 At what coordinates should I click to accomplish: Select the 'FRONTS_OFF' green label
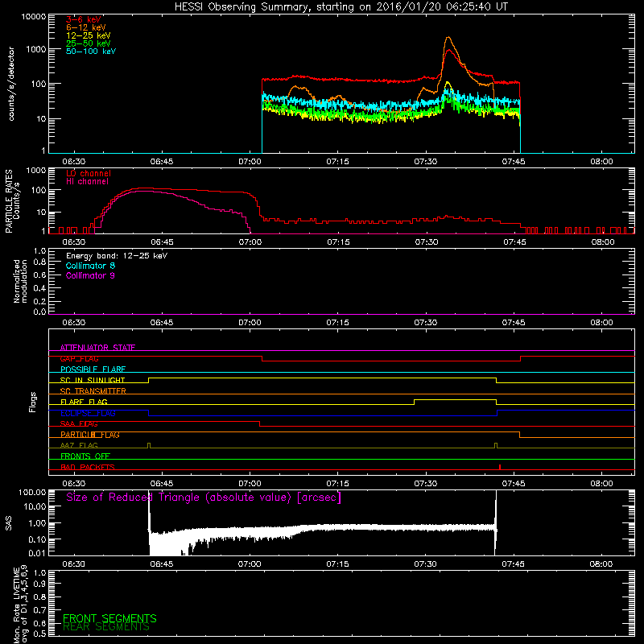pyautogui.click(x=85, y=456)
